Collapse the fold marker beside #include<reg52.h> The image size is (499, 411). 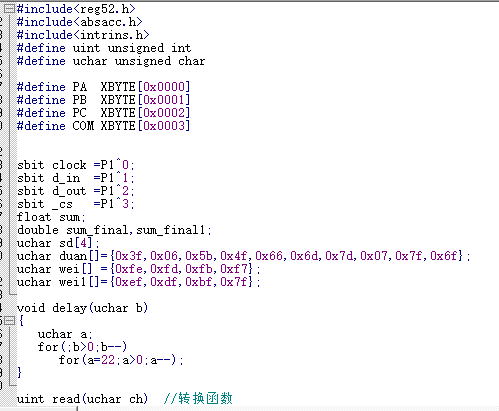point(9,9)
